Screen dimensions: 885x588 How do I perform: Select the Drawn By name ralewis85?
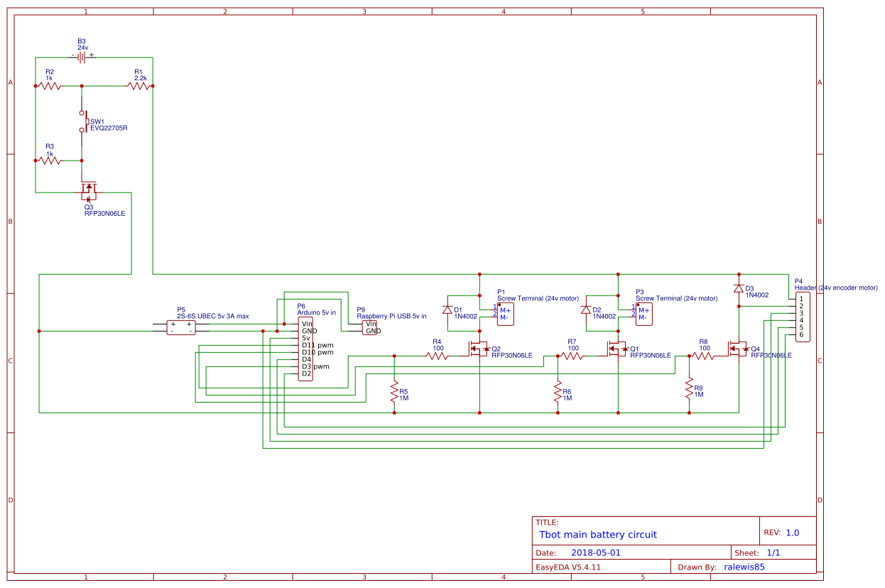(744, 567)
